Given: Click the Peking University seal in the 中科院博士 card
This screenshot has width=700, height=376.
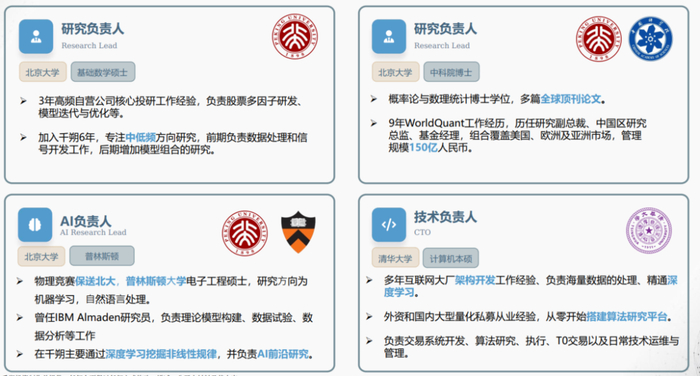Looking at the screenshot, I should coord(598,38).
